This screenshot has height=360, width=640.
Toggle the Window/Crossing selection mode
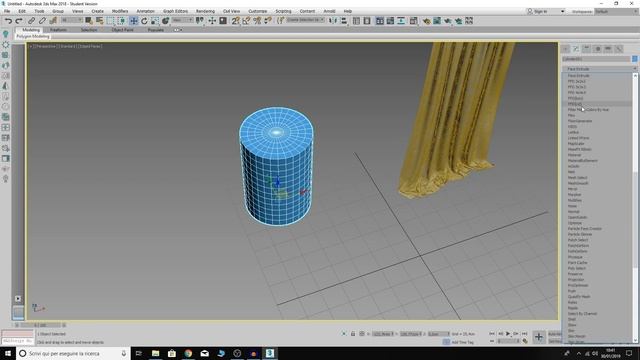coord(121,20)
